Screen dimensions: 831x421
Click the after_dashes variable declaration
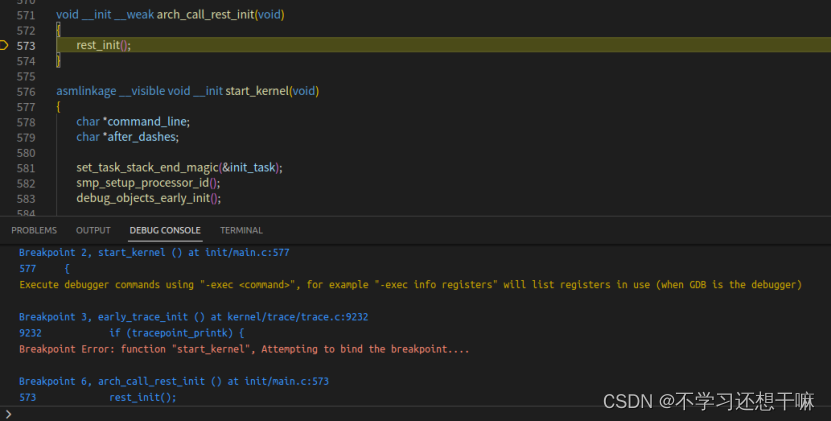pyautogui.click(x=141, y=137)
